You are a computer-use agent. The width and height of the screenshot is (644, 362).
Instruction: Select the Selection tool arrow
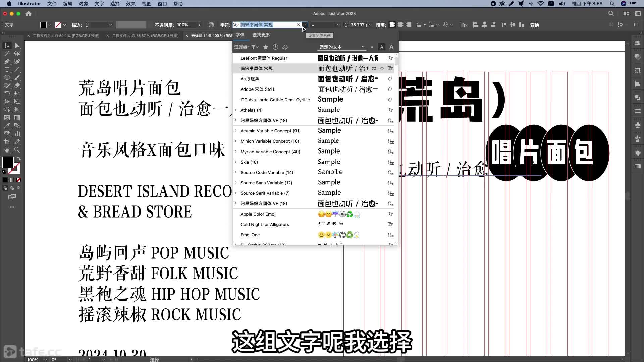pyautogui.click(x=7, y=45)
